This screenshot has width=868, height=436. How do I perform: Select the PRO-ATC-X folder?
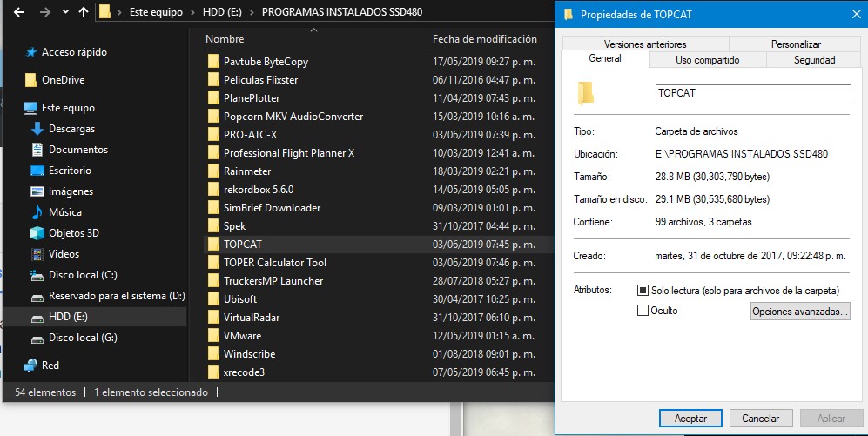(250, 134)
